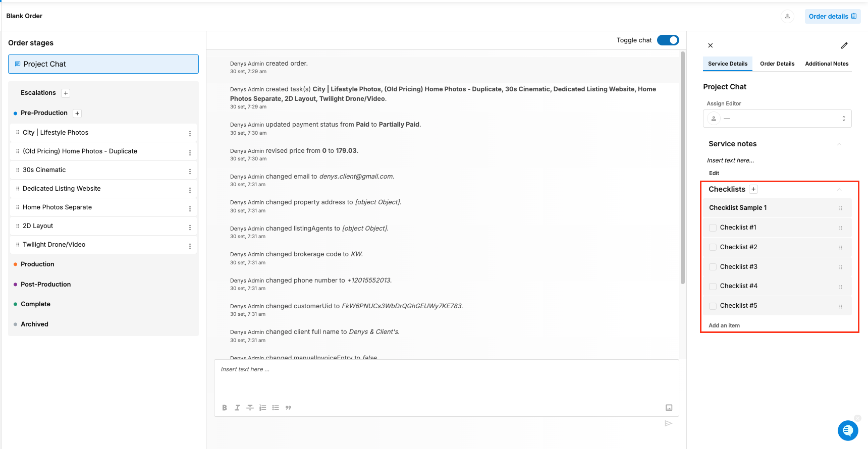Click the chat log scrollbar
The height and width of the screenshot is (449, 868).
click(x=683, y=167)
